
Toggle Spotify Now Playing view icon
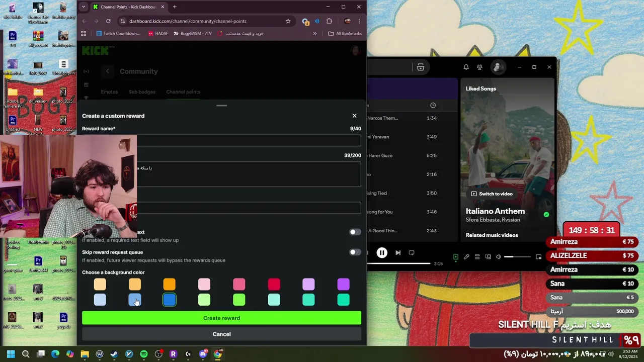455,257
